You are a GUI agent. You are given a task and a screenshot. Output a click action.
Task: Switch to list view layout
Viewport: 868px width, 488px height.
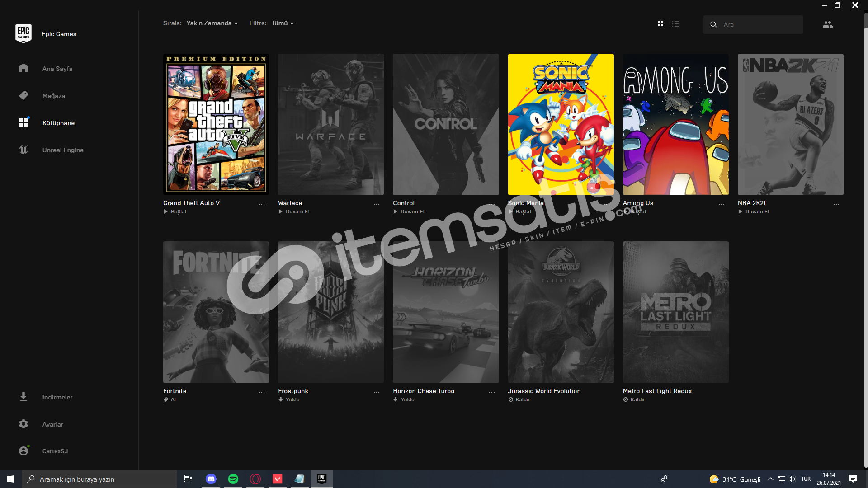tap(675, 24)
